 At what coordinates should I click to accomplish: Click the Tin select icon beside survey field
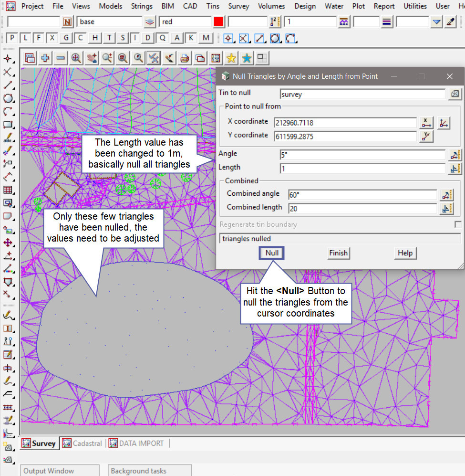click(455, 94)
